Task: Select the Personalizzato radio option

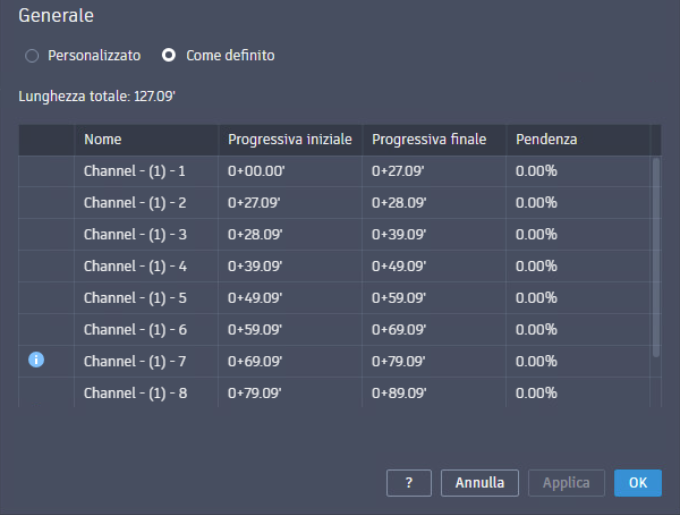Action: click(32, 56)
